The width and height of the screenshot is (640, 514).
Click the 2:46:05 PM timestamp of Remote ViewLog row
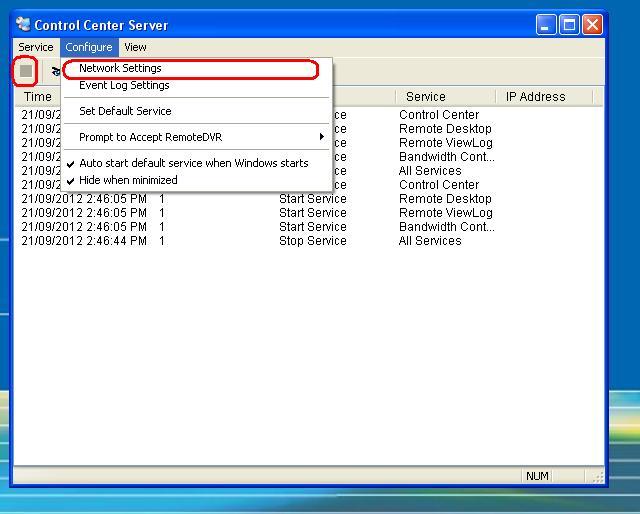coord(84,213)
